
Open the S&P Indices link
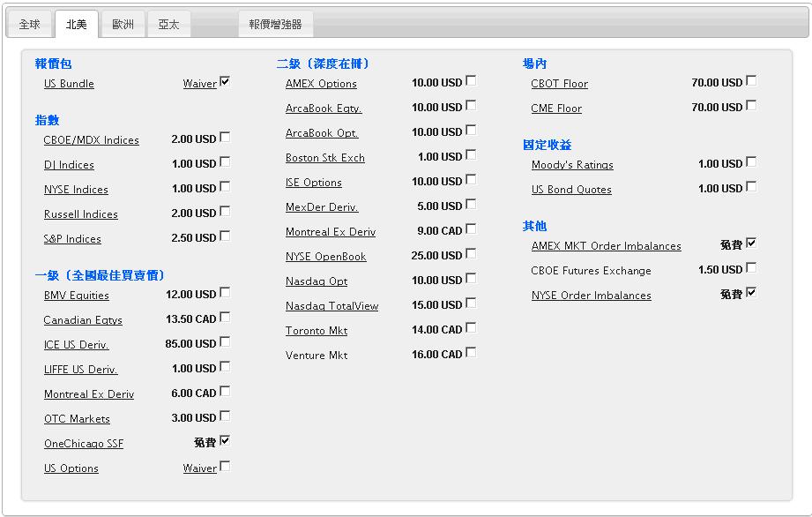[72, 239]
